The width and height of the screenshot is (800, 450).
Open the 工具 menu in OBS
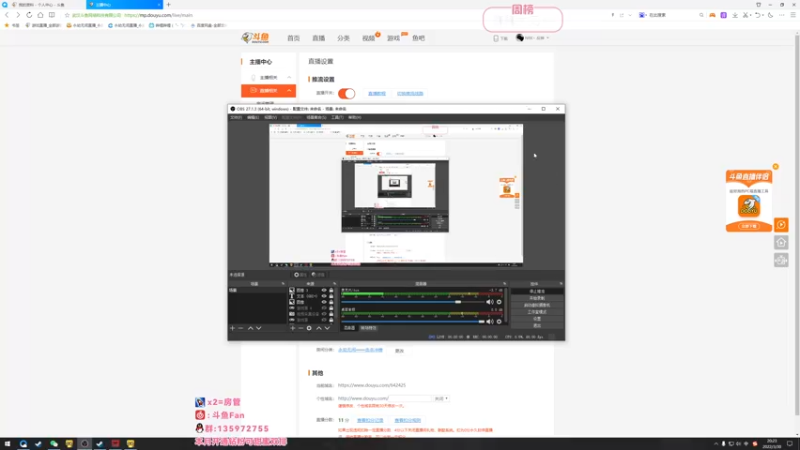coord(337,117)
